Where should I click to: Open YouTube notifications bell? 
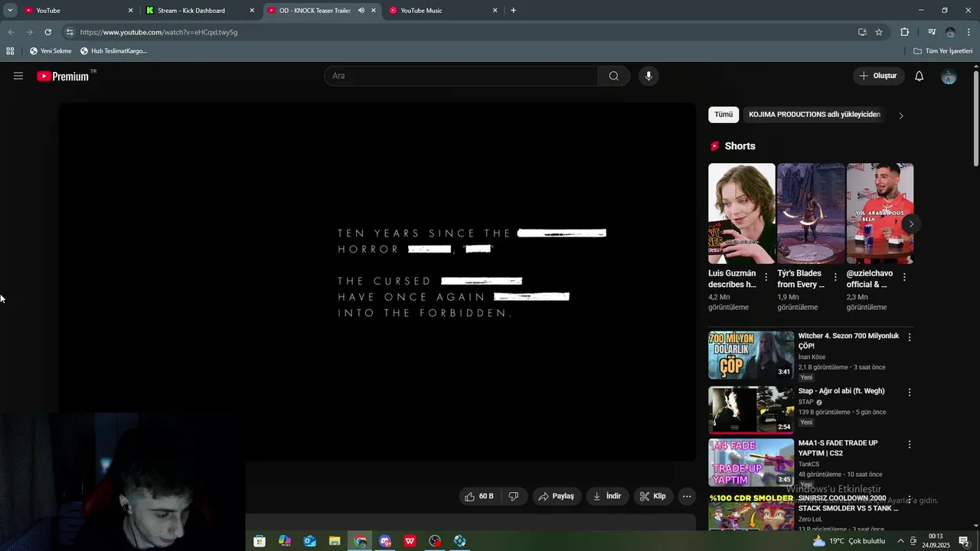click(919, 76)
